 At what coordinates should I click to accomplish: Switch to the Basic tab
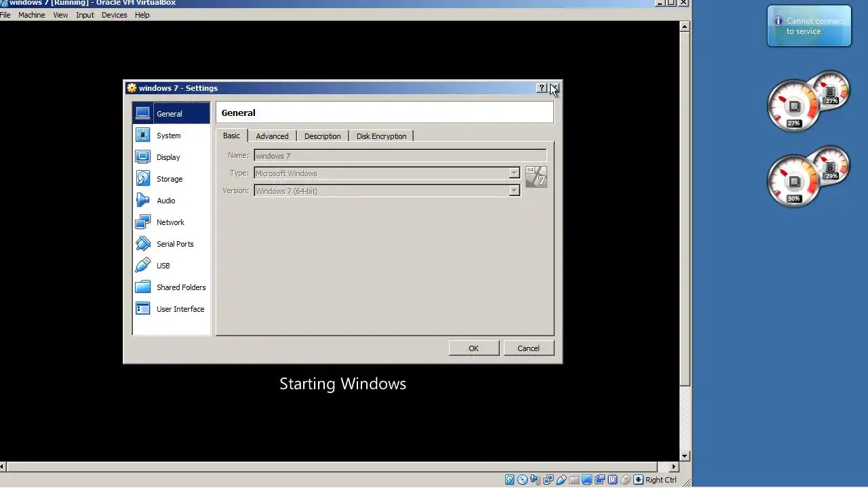point(231,136)
